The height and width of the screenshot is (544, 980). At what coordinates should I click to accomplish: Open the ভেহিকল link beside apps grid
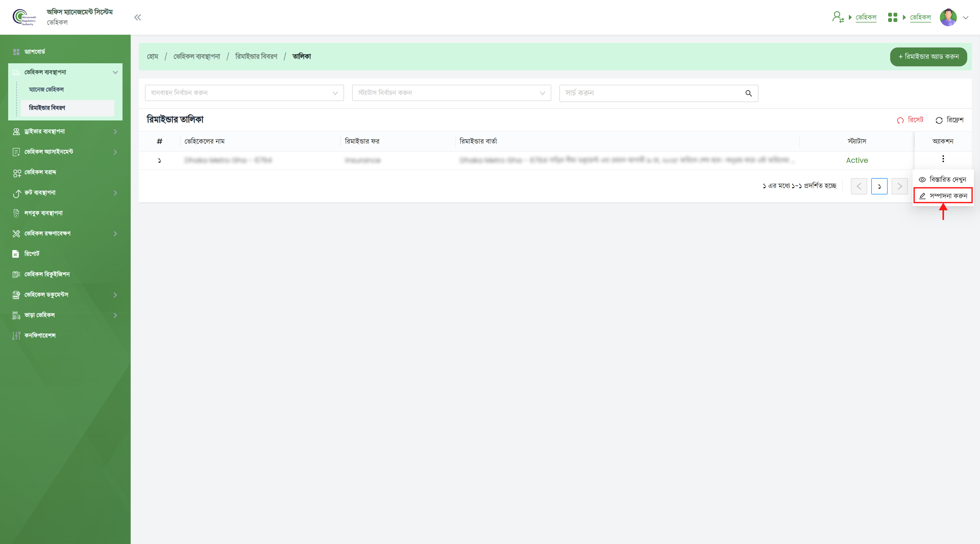[920, 18]
